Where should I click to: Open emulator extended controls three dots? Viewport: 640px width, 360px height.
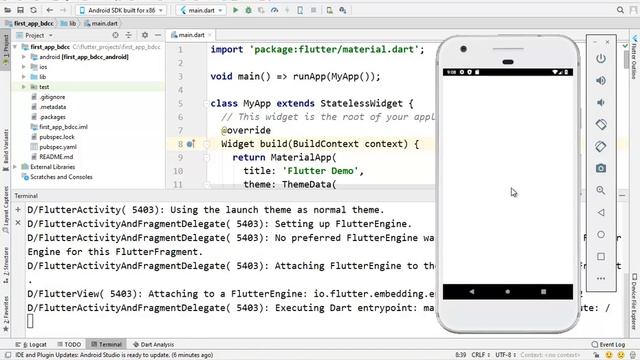click(601, 278)
